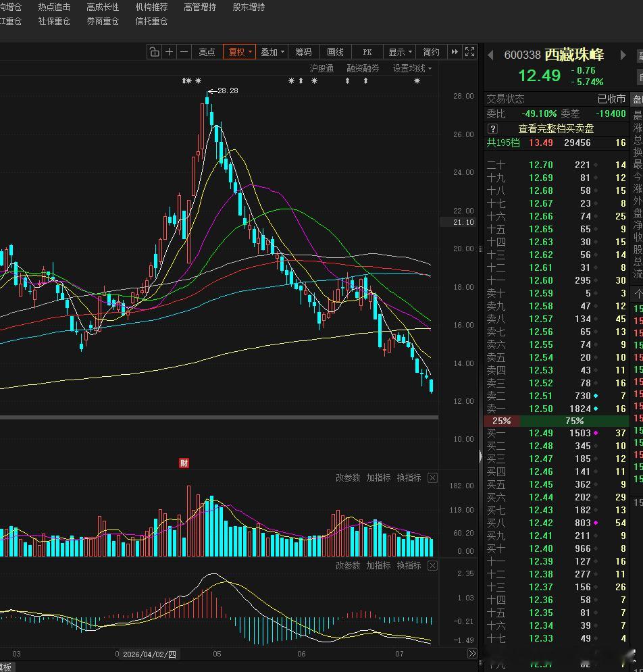Screen dimensions: 643x672
Task: Zoom in chart with plus icon
Action: tap(170, 52)
